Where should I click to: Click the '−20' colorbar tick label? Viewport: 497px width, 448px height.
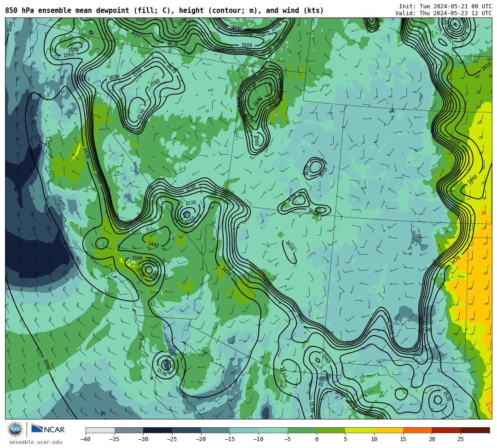click(x=201, y=439)
